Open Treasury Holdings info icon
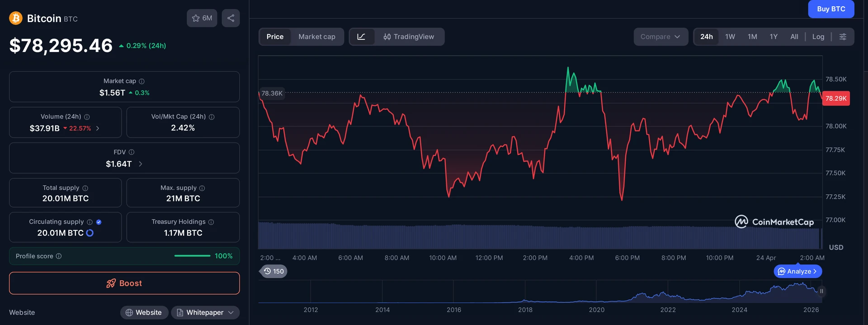The width and height of the screenshot is (868, 325). point(211,222)
